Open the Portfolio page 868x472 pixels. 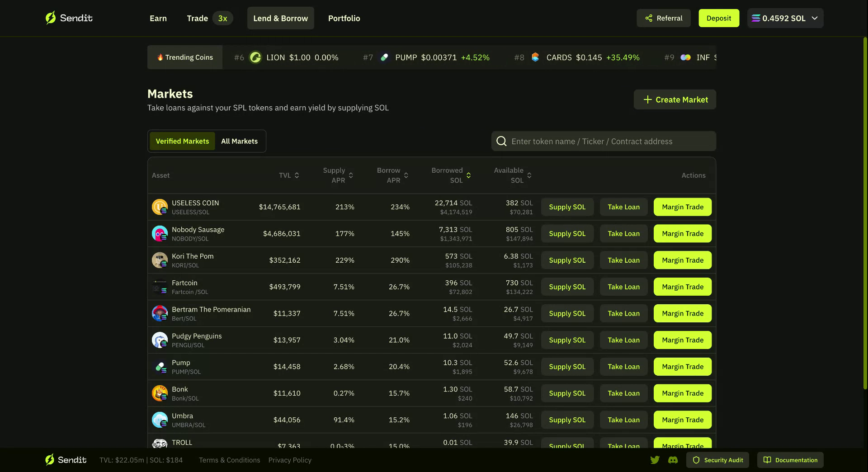click(x=344, y=18)
